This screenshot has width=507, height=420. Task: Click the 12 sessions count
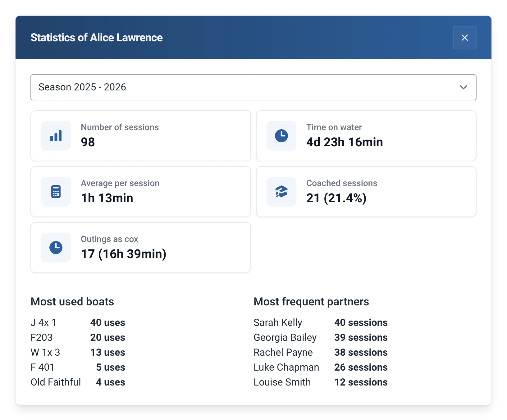[361, 382]
